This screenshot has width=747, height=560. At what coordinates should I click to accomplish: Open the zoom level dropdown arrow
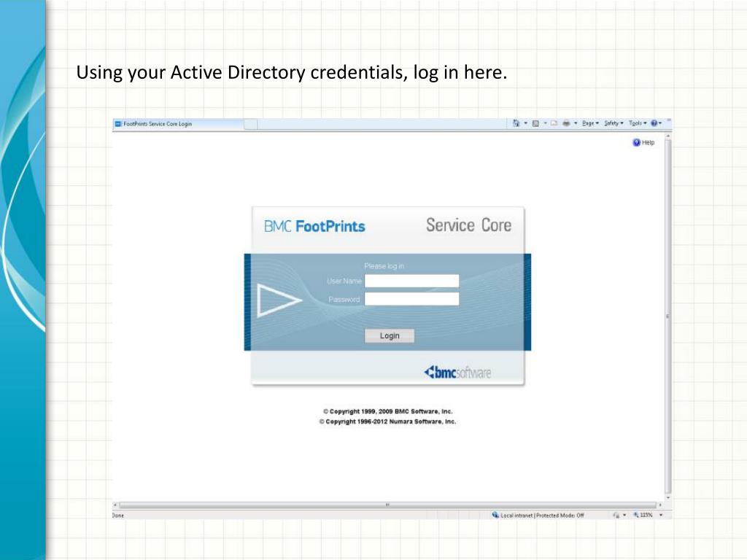(x=661, y=516)
